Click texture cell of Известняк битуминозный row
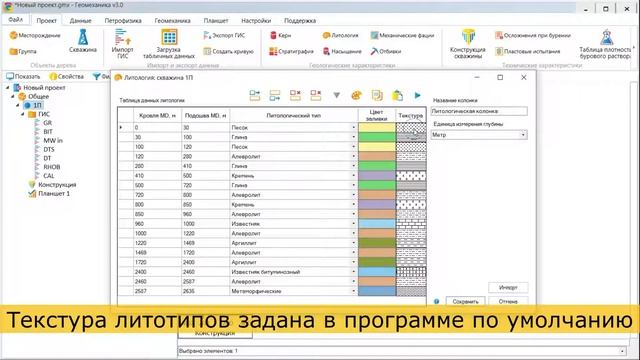640x360 pixels. coord(411,272)
